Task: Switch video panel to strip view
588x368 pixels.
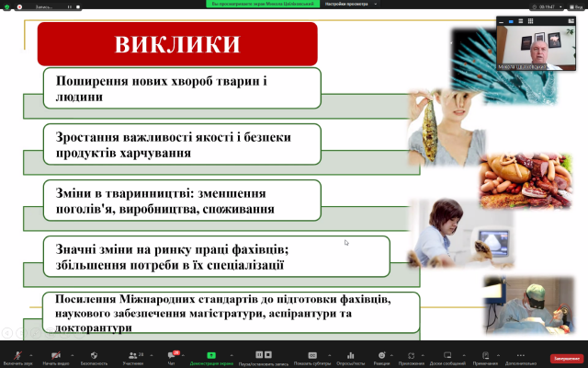Action: pyautogui.click(x=521, y=21)
